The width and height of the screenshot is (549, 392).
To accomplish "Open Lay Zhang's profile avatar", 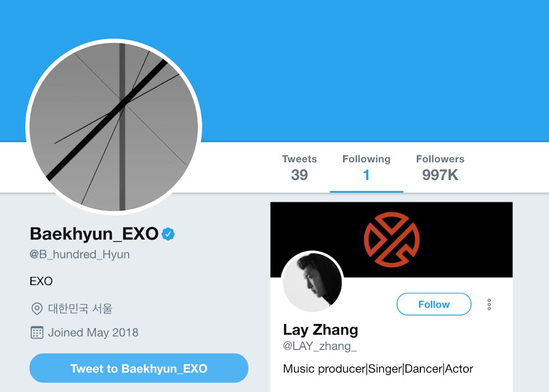I will click(x=312, y=282).
